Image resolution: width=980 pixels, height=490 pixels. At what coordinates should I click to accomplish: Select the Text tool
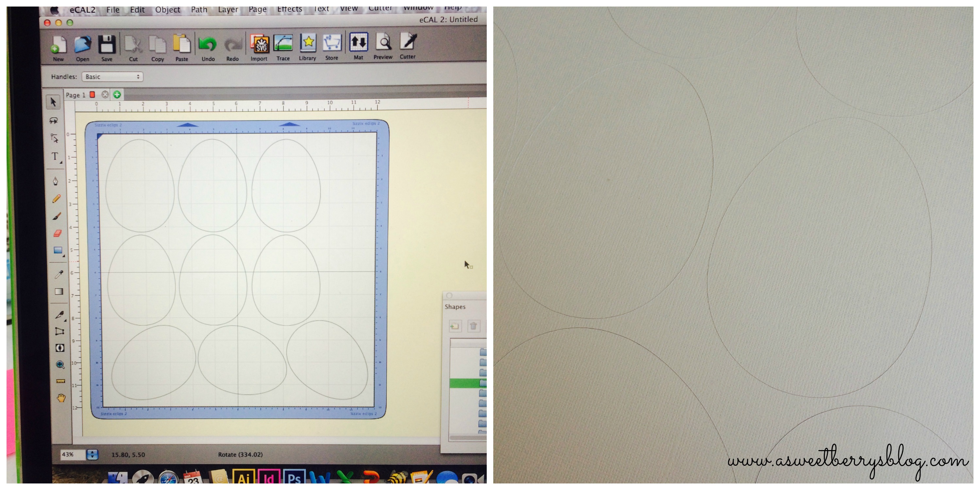click(56, 157)
